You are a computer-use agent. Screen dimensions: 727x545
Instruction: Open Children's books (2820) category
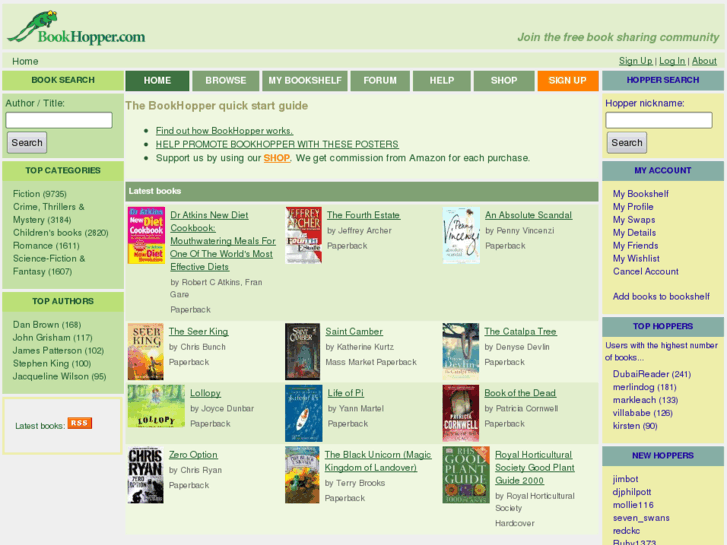pyautogui.click(x=61, y=233)
